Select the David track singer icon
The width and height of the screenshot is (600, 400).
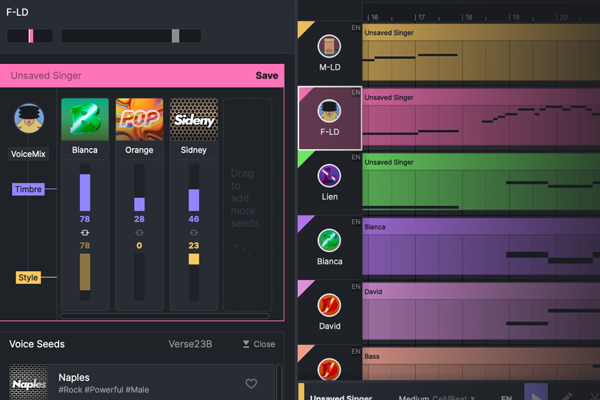(330, 305)
